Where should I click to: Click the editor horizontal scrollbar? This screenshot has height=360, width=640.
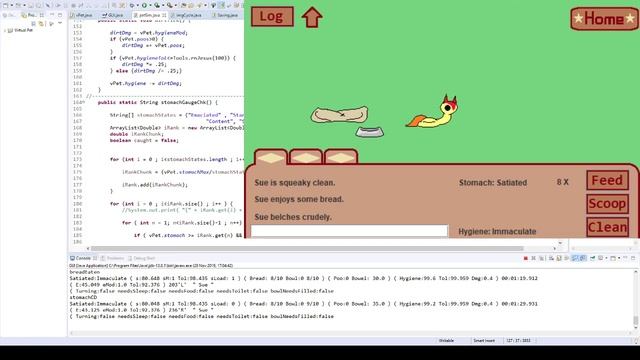(x=307, y=248)
